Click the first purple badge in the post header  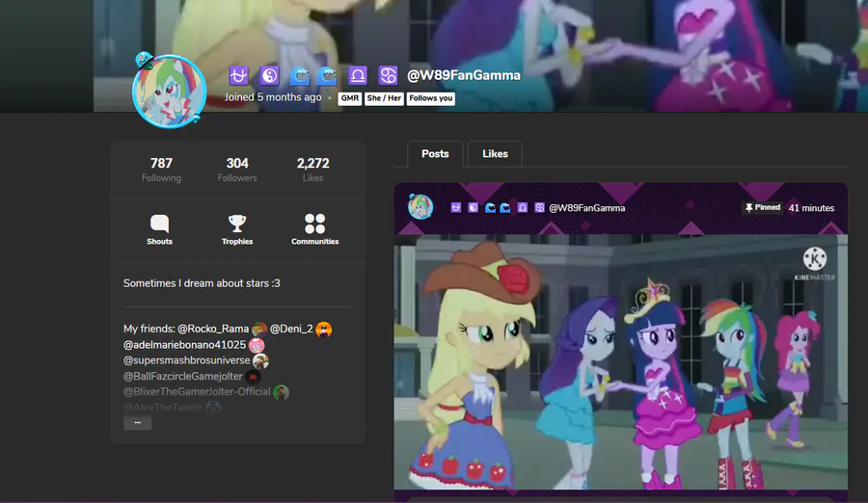pos(455,207)
